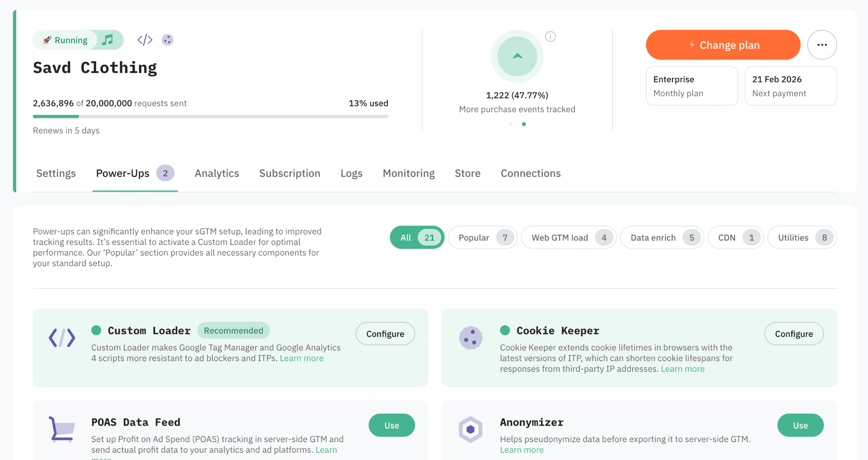Open the Cookie Keeper Learn more link
Image resolution: width=868 pixels, height=460 pixels.
(x=682, y=369)
